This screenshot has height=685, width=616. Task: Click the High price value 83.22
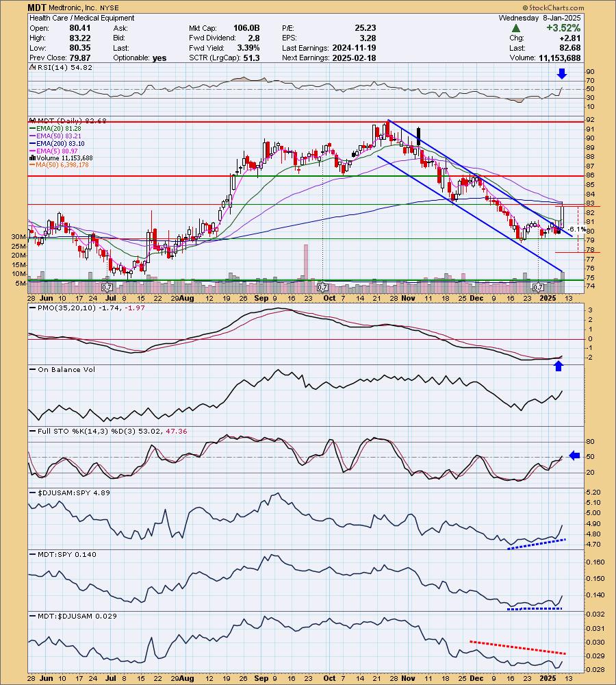pos(80,38)
